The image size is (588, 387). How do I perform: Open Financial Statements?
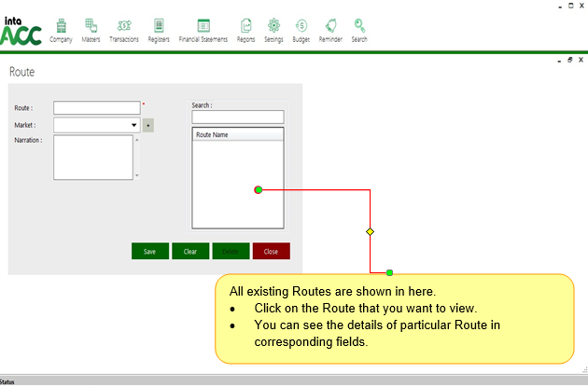(203, 29)
